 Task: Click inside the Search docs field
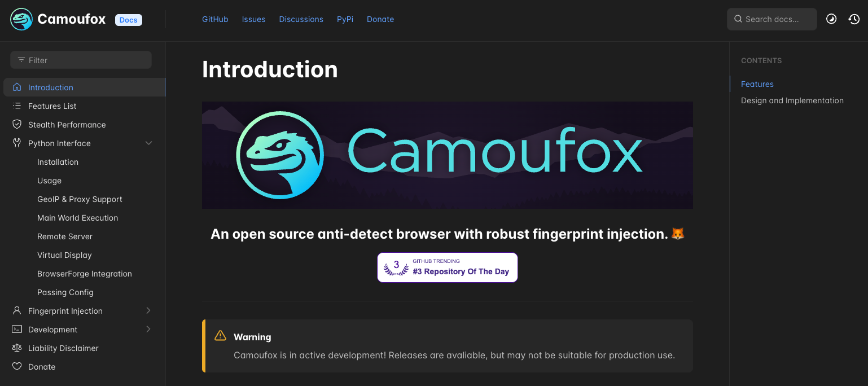771,19
